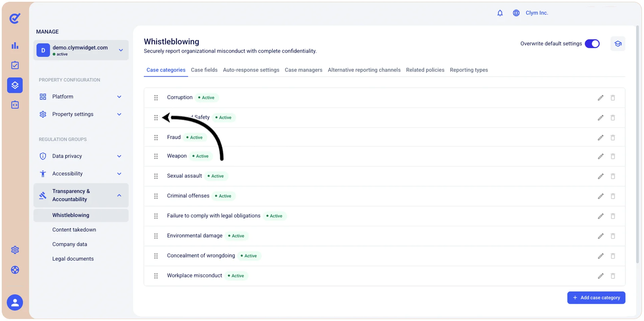Open the notifications bell

click(500, 13)
